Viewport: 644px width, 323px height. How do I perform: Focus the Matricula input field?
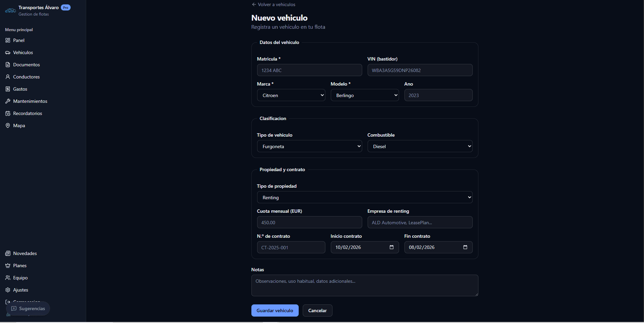coord(309,70)
